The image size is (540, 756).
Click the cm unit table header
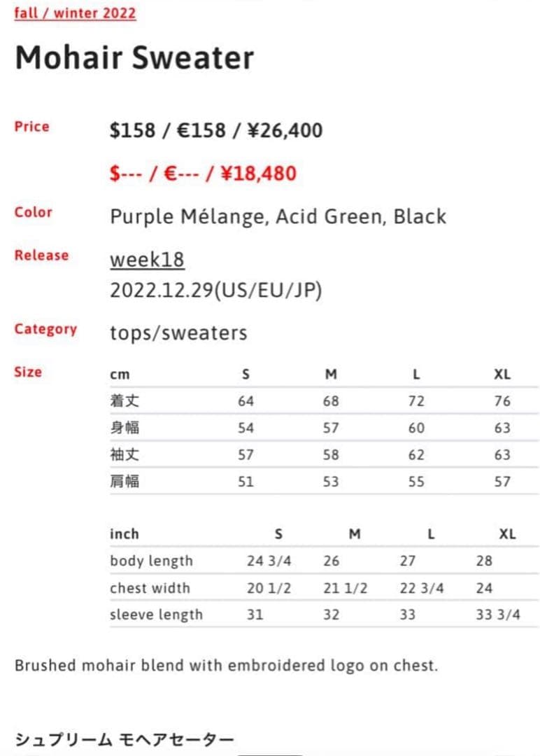tap(120, 374)
